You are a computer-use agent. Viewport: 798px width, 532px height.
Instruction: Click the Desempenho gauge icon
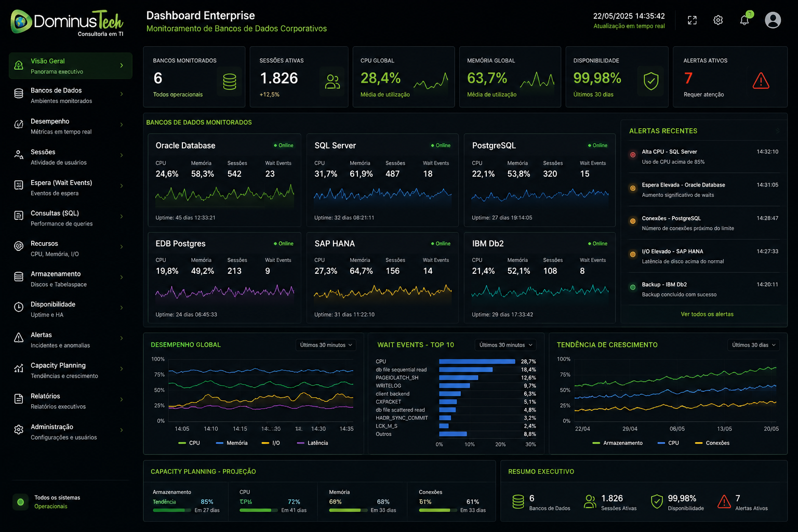click(19, 124)
